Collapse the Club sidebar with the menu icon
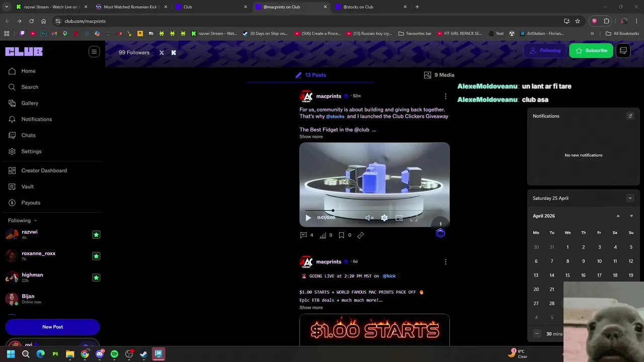This screenshot has height=362, width=644. [94, 52]
